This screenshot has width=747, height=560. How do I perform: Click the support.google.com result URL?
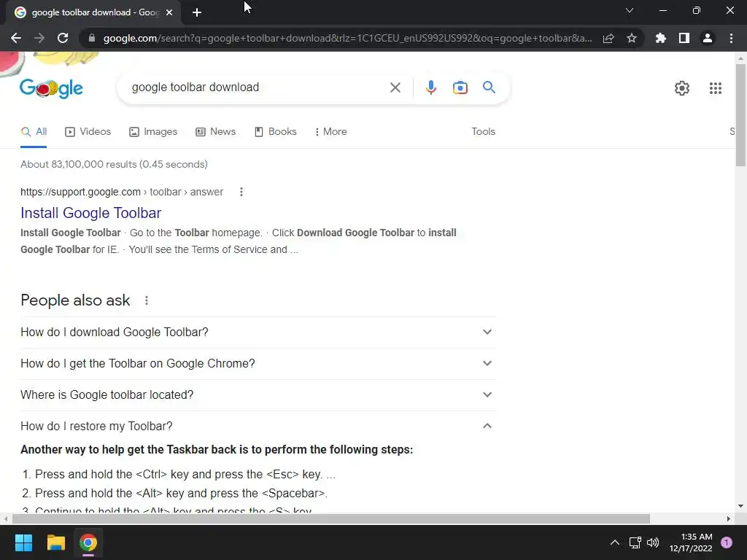(x=122, y=192)
